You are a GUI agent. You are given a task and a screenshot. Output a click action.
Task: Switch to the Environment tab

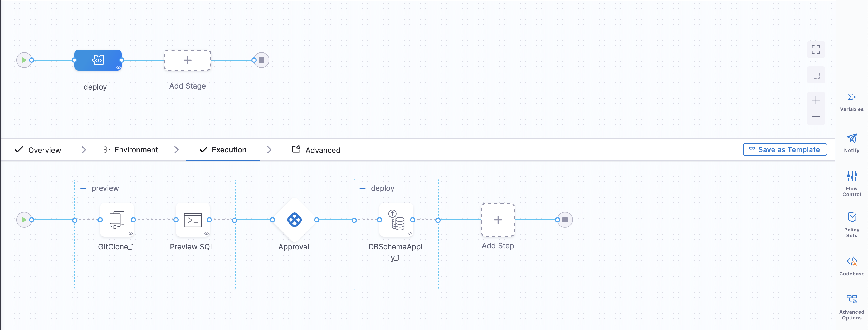[x=130, y=150]
